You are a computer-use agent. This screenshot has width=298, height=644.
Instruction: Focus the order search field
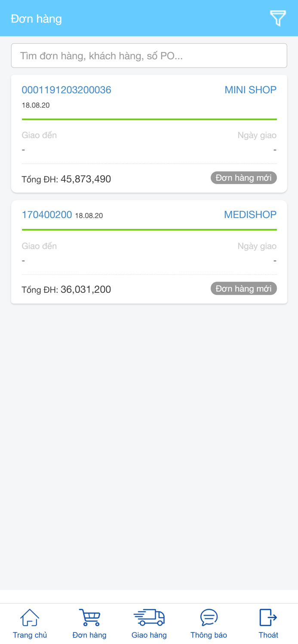click(149, 56)
